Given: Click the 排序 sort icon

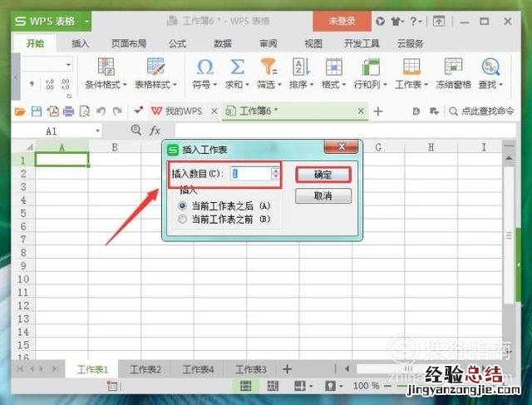Looking at the screenshot, I should [300, 67].
